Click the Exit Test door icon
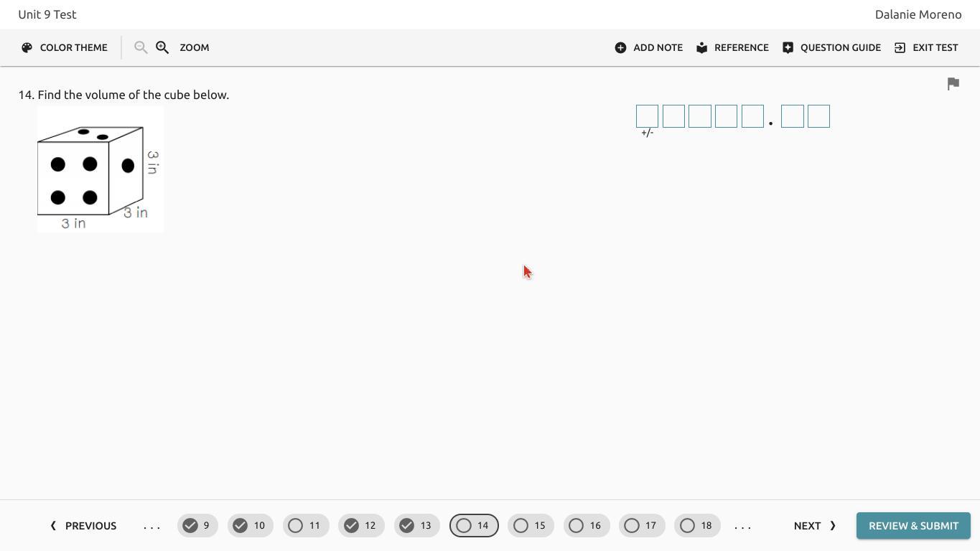 [x=900, y=47]
